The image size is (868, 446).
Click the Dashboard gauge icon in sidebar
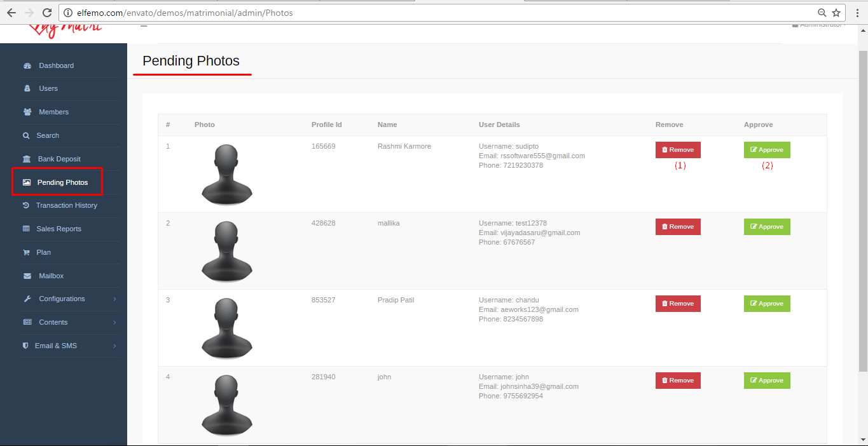(x=27, y=65)
